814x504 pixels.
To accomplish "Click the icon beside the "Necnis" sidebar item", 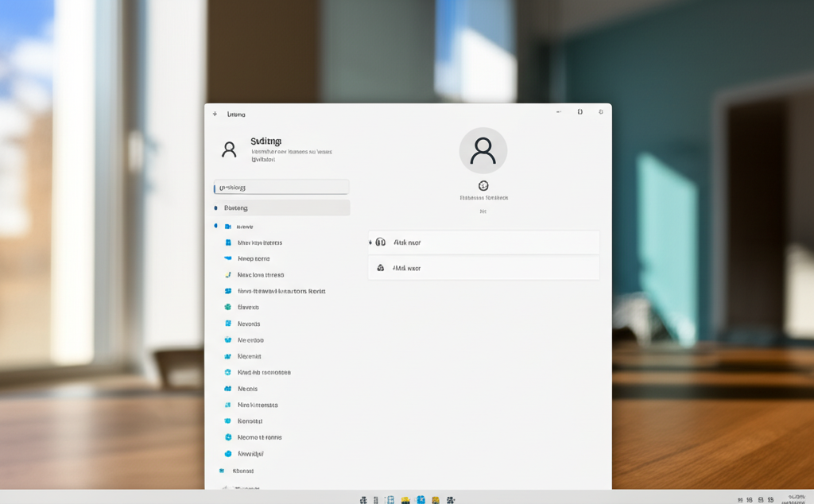I will point(228,389).
